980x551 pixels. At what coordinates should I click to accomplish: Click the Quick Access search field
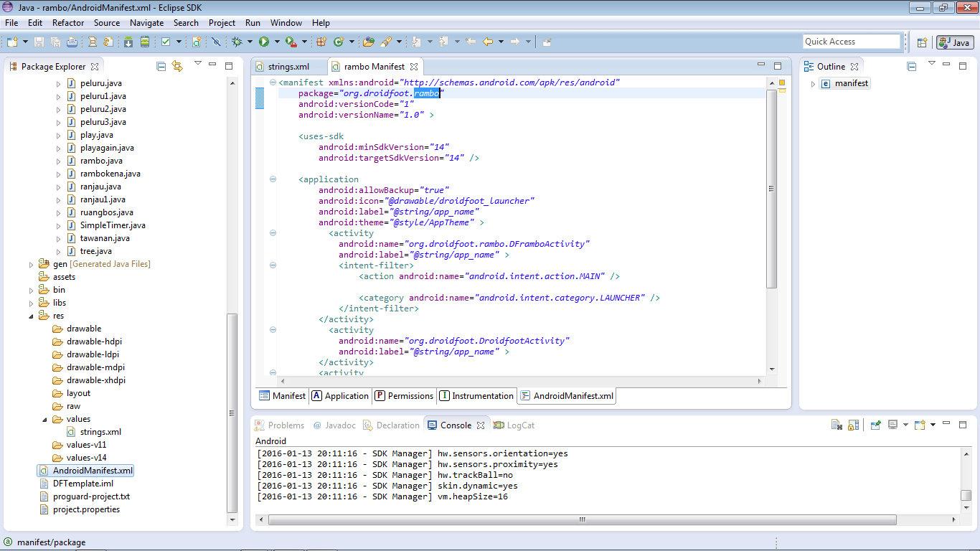851,42
